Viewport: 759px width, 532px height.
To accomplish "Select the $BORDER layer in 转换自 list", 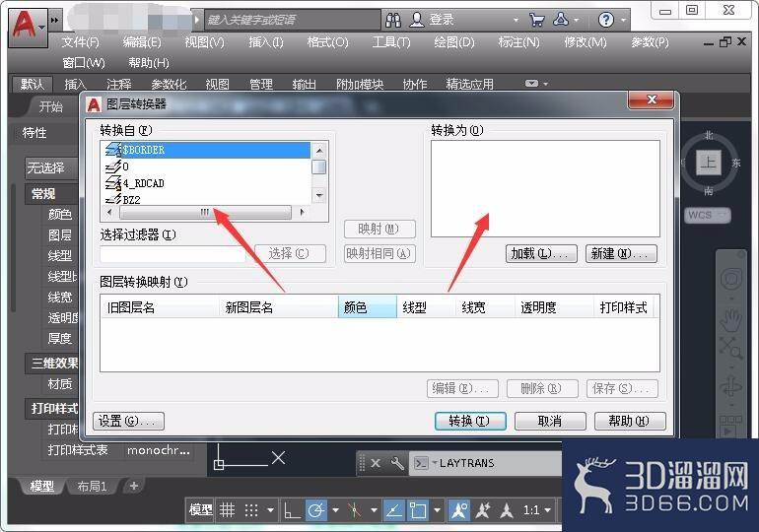I will click(x=207, y=150).
